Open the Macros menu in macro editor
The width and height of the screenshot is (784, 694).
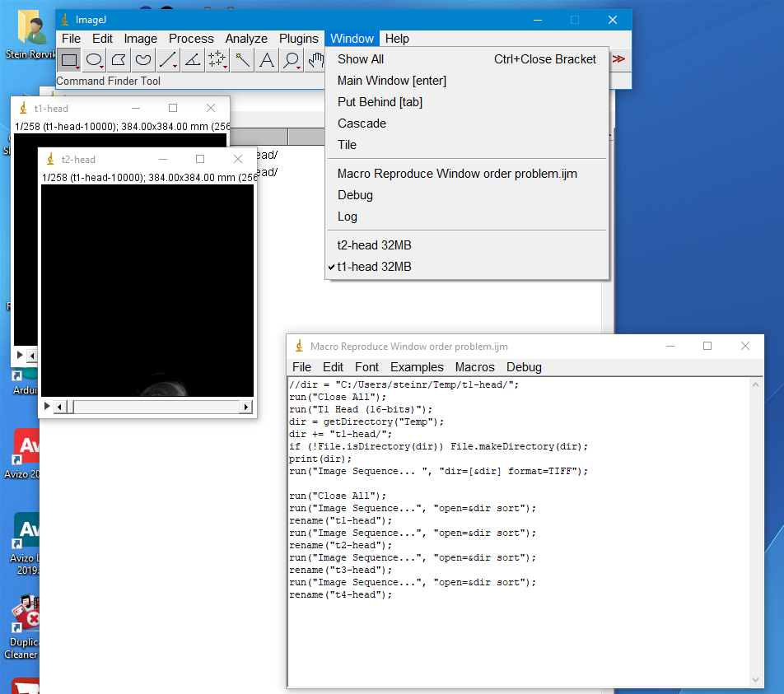[x=474, y=367]
